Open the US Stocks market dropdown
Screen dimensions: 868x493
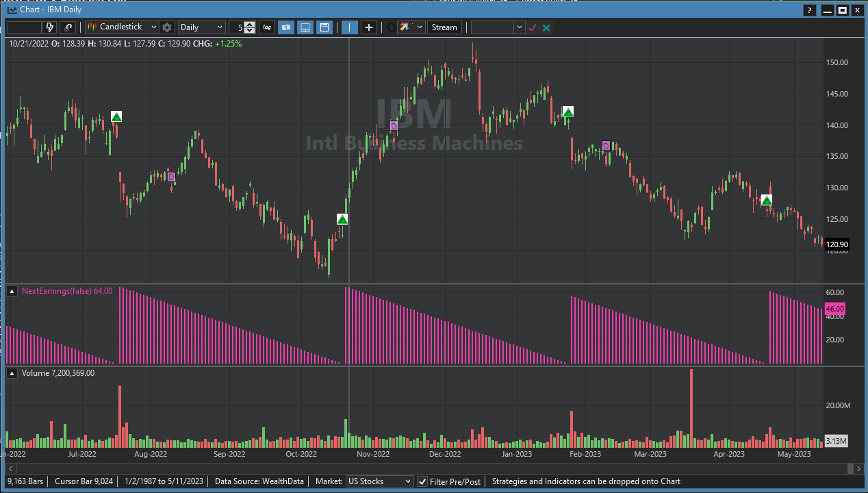[x=379, y=481]
